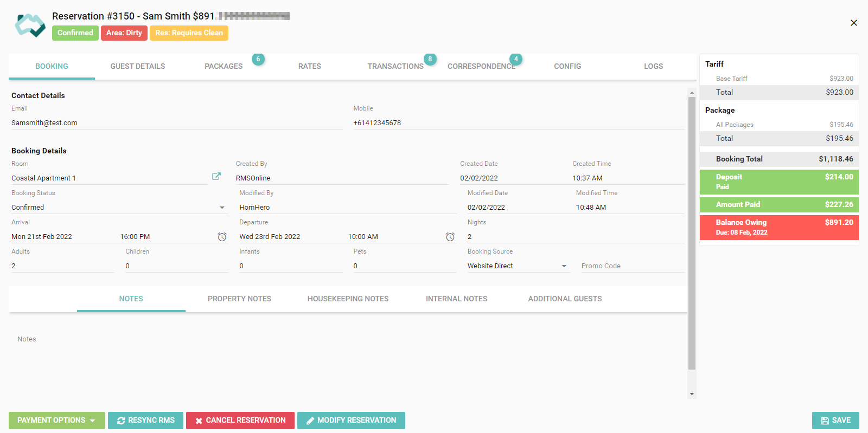Screen dimensions: 868x433
Task: Click the departure time clock icon
Action: pyautogui.click(x=450, y=237)
